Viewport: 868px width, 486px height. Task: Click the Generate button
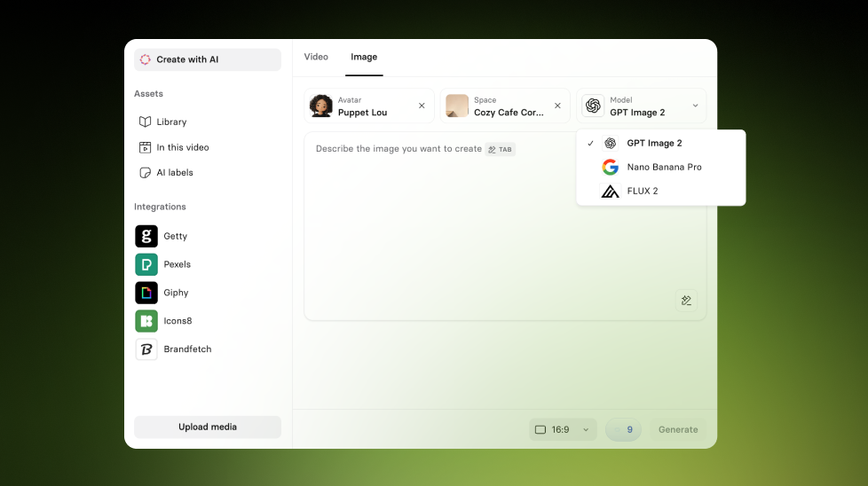[x=678, y=429]
